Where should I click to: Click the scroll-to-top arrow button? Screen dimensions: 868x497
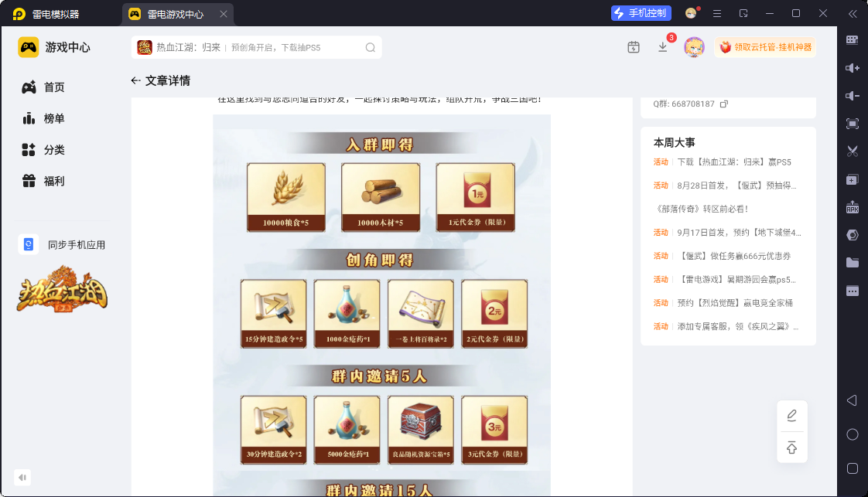[792, 448]
